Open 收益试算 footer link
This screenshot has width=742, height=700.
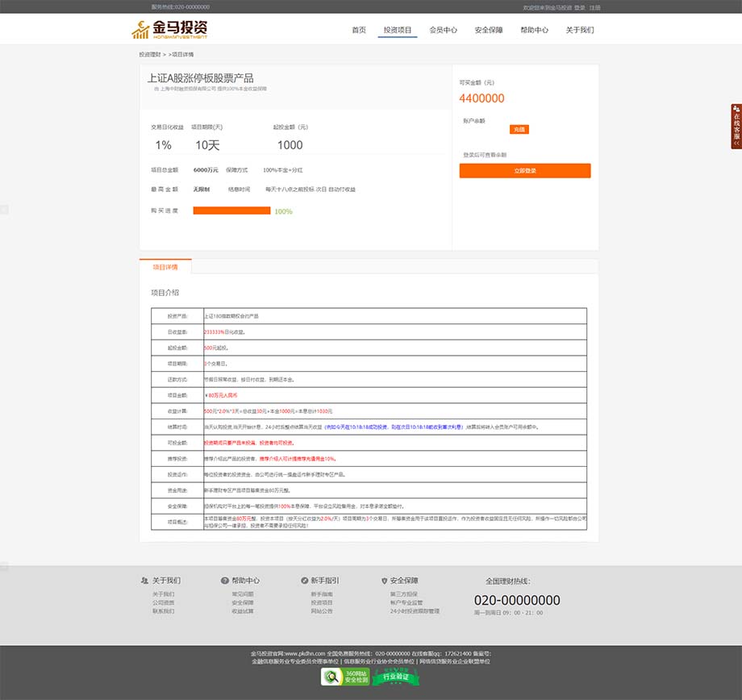[x=243, y=611]
